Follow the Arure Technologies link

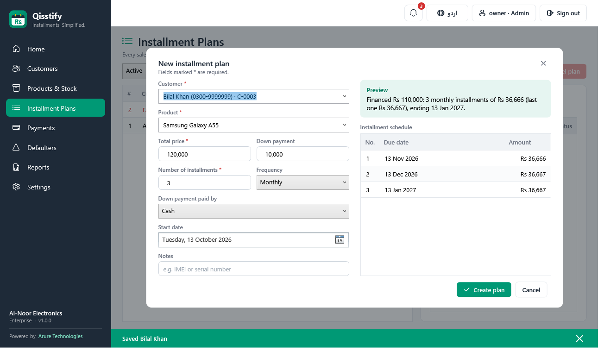coord(60,336)
